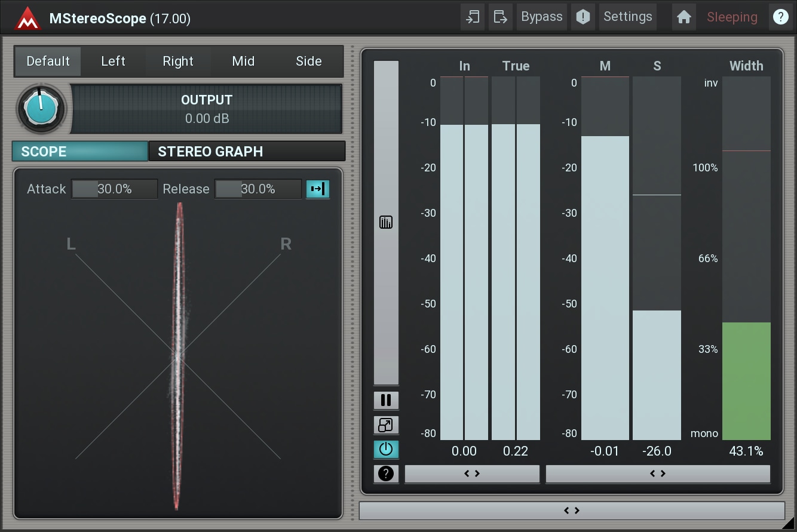This screenshot has height=532, width=797.
Task: Collapse the bottom meter panel arrow bar
Action: click(572, 511)
